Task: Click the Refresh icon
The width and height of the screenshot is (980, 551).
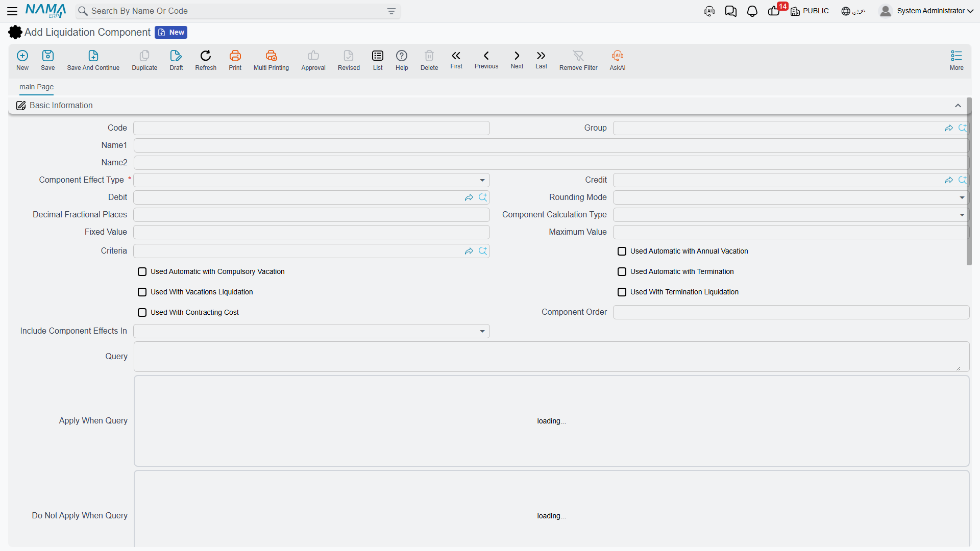Action: (206, 56)
